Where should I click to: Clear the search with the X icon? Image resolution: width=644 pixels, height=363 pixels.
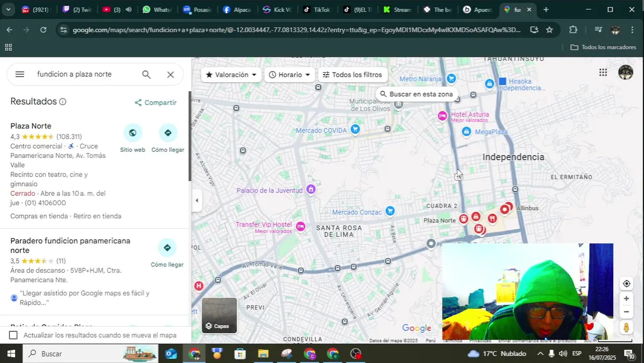pos(170,75)
